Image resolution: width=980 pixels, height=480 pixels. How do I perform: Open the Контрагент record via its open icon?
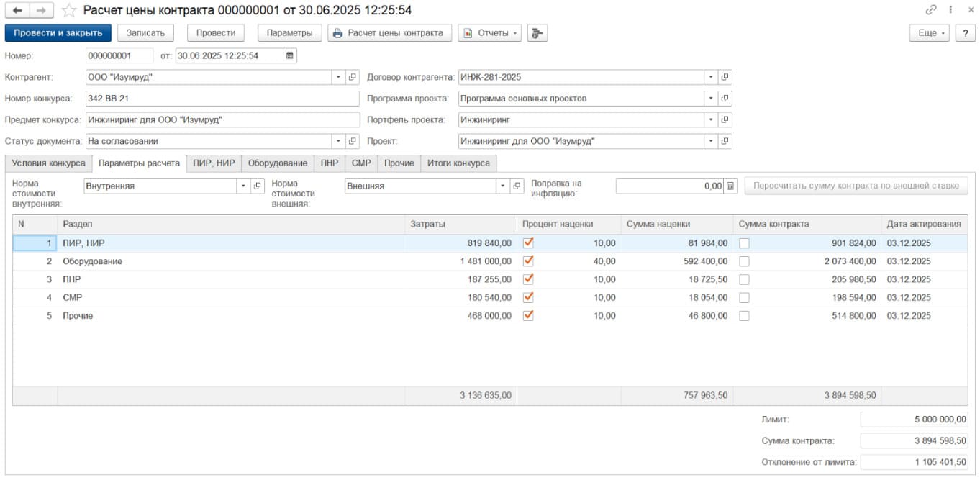353,77
